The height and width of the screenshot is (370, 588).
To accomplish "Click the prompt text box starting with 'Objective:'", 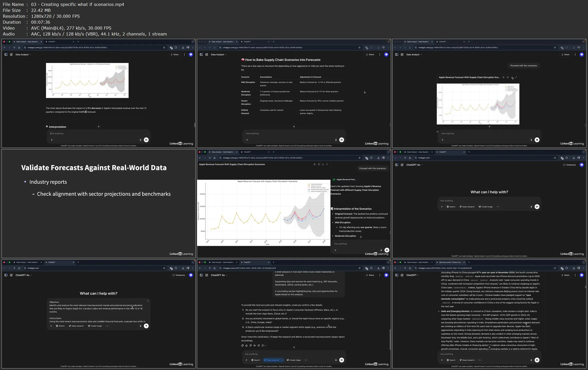I will point(98,312).
